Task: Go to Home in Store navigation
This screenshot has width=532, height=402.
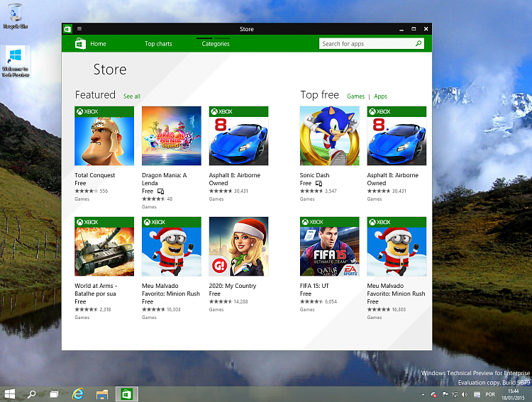Action: (98, 44)
